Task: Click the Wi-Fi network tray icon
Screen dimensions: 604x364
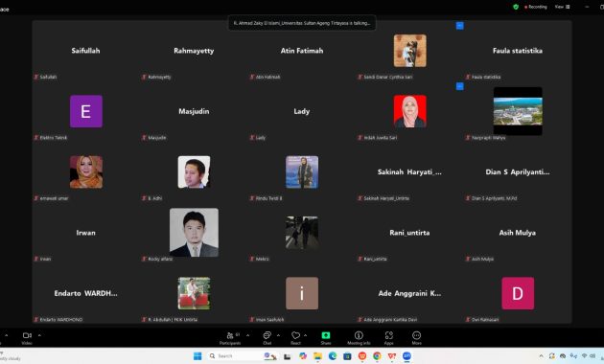Action: click(x=585, y=356)
